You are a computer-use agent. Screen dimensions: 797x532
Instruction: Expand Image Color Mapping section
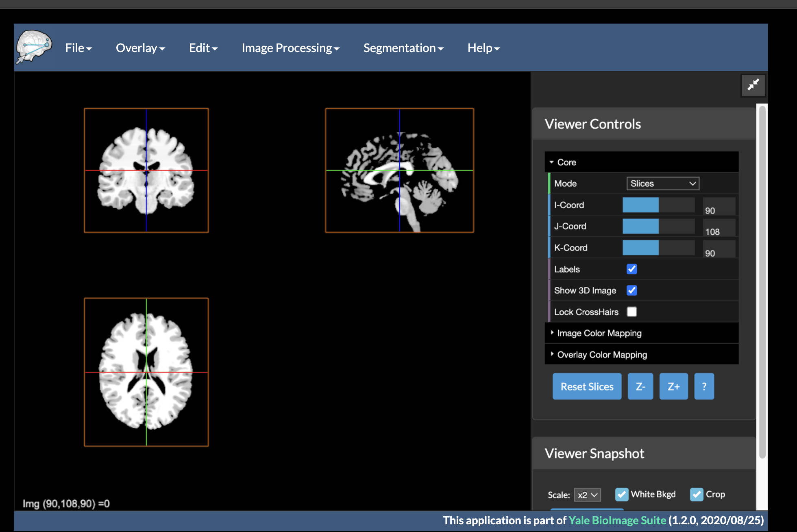tap(599, 333)
